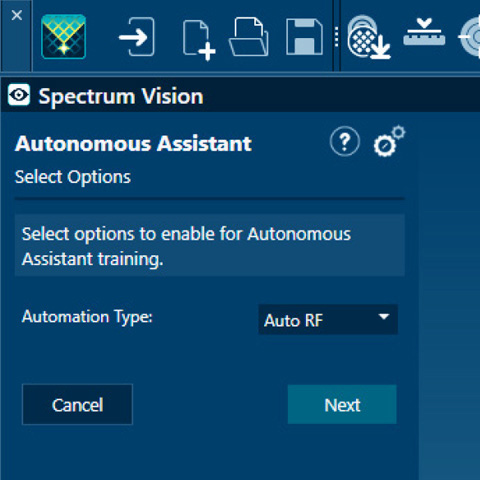
Task: Click the Spectrum Vision eye icon
Action: [x=19, y=95]
